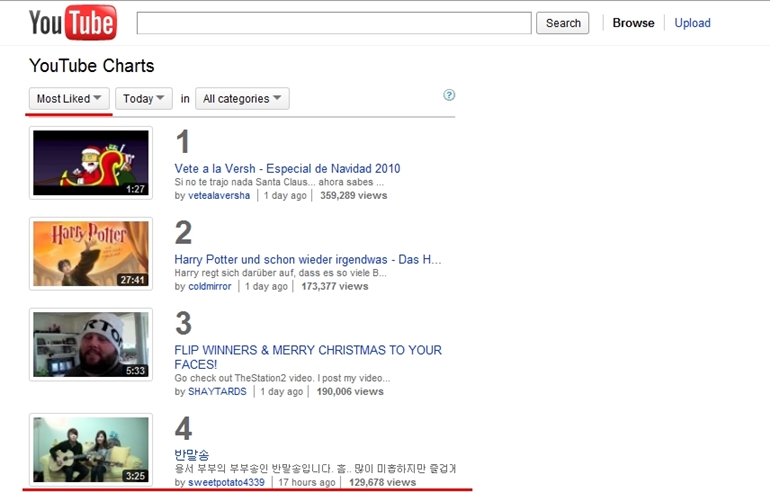Go to the Upload link
This screenshot has height=492, width=770.
(692, 23)
